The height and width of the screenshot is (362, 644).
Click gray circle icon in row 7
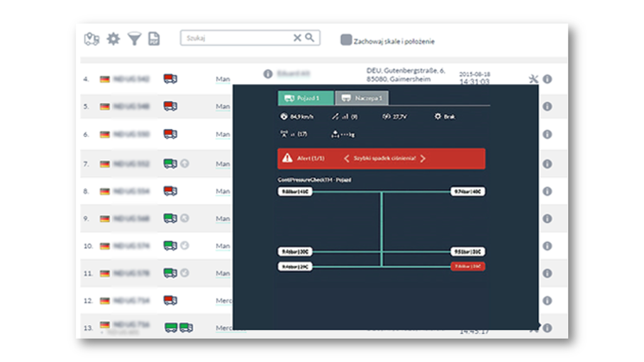(185, 163)
